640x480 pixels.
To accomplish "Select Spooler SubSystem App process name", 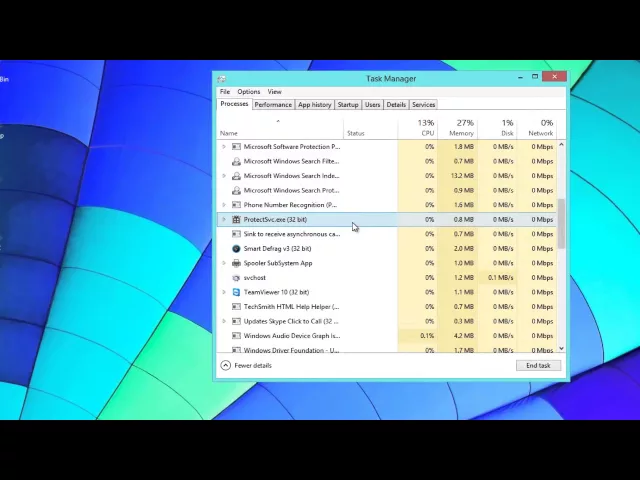I will [x=278, y=263].
